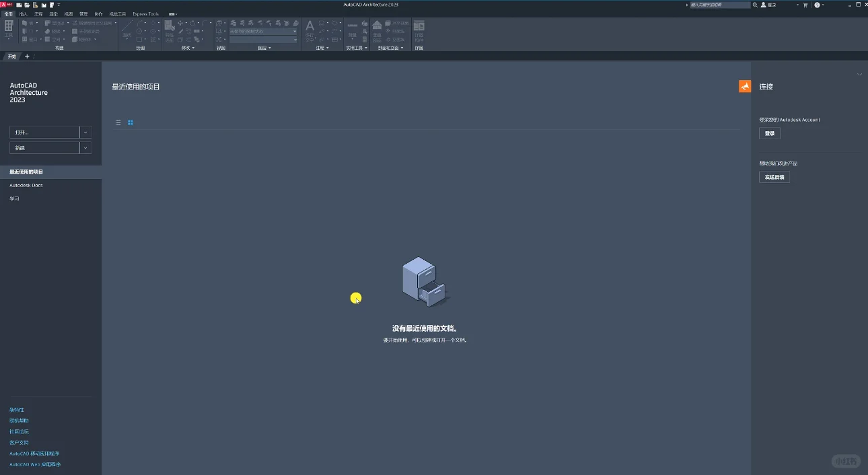The width and height of the screenshot is (868, 475).
Task: Select the Express Tools ribbon tab
Action: (x=144, y=13)
